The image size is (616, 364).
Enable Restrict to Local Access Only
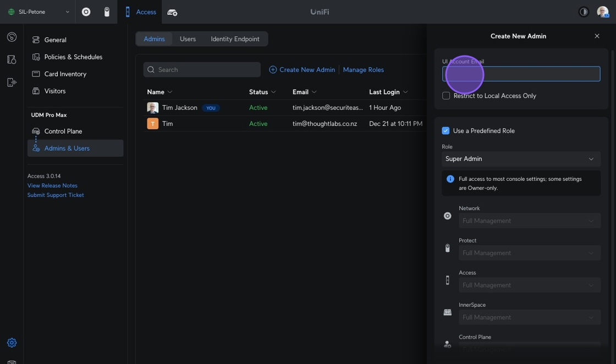pos(446,96)
